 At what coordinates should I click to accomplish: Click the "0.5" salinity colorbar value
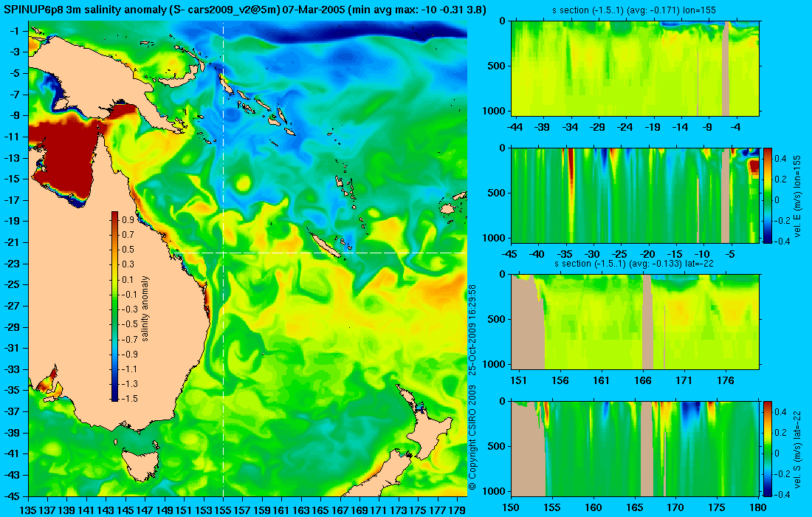tap(128, 249)
